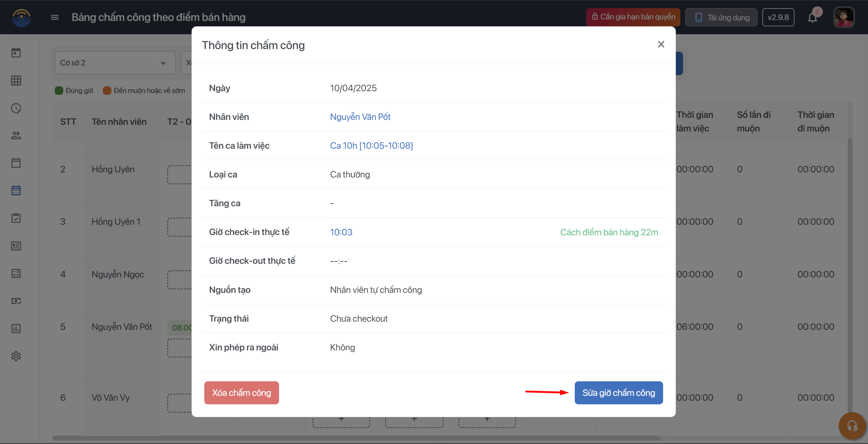868x444 pixels.
Task: Click the Xóa chấm công button
Action: (241, 393)
